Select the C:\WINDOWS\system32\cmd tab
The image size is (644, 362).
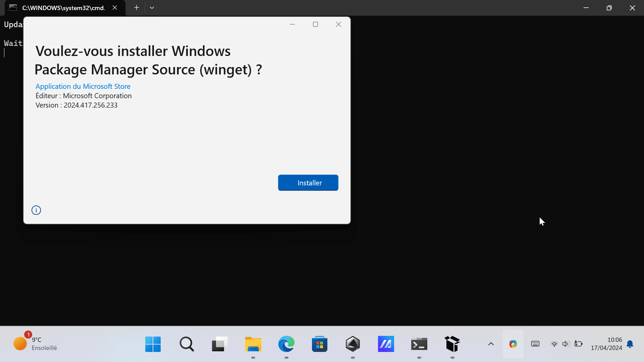(x=64, y=8)
